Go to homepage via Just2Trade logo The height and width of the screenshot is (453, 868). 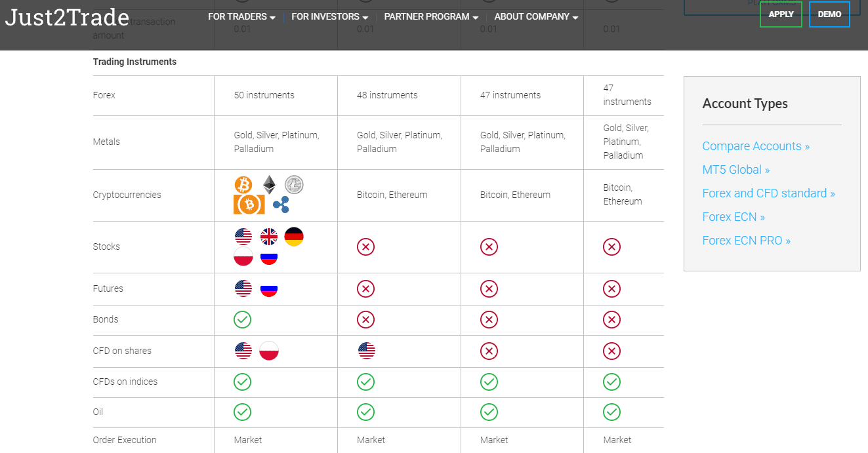point(67,16)
